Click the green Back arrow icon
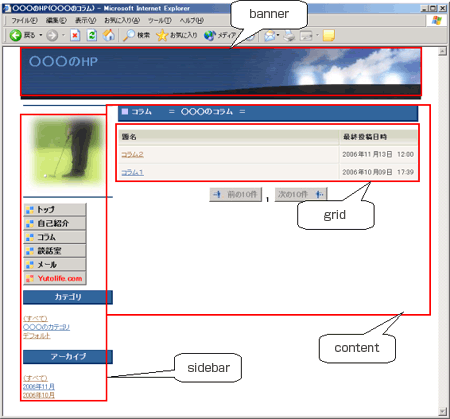Viewport: 450px width, 419px height. [15, 35]
